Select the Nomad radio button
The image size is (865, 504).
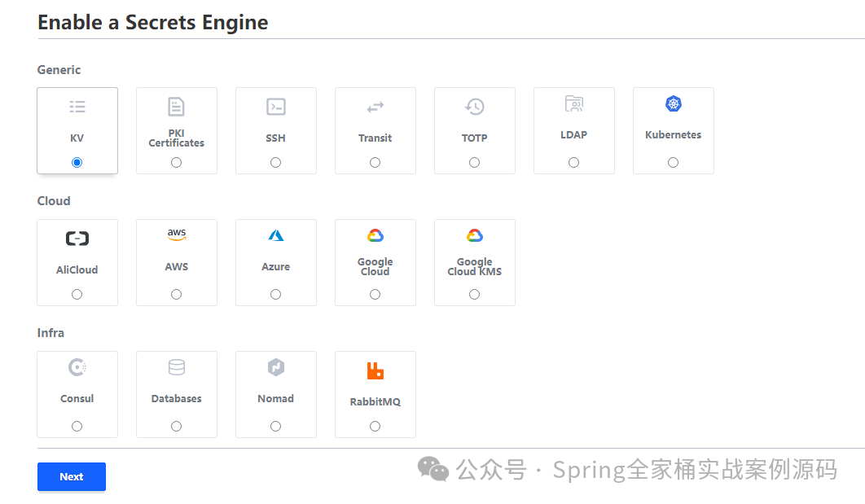[276, 427]
